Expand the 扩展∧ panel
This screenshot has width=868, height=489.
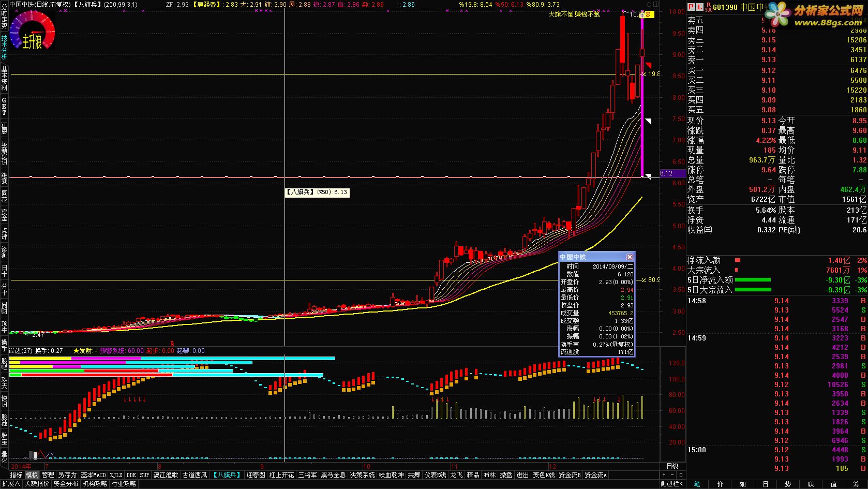(x=10, y=484)
